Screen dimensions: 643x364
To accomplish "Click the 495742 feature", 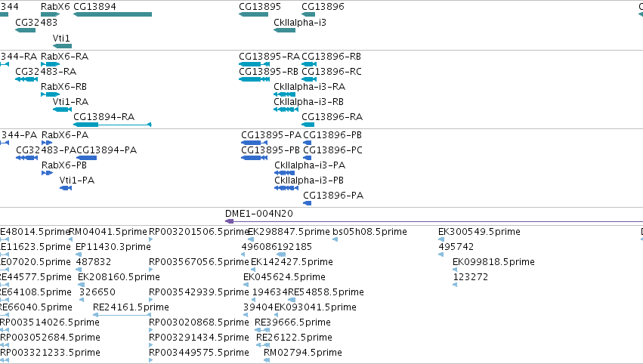I will (x=441, y=254).
